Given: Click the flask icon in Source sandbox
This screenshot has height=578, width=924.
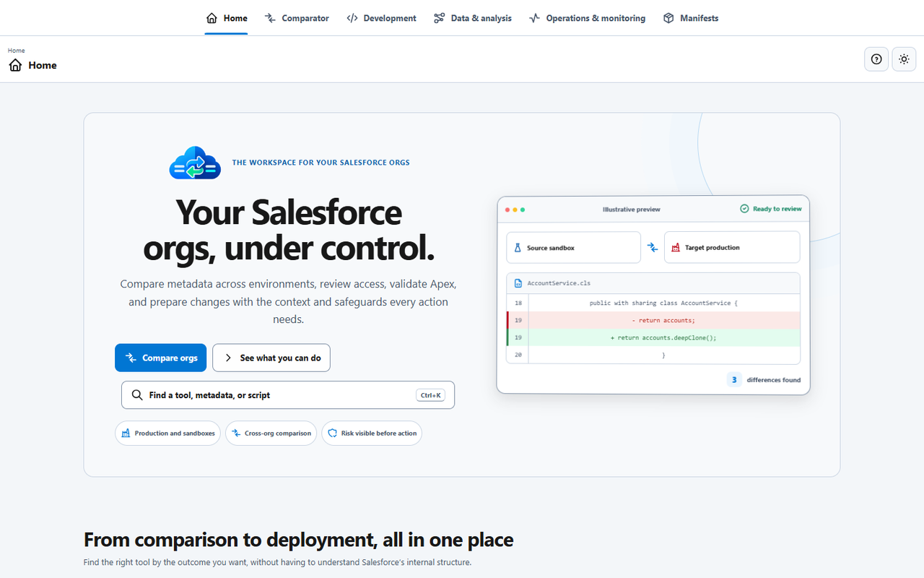Looking at the screenshot, I should click(x=518, y=248).
